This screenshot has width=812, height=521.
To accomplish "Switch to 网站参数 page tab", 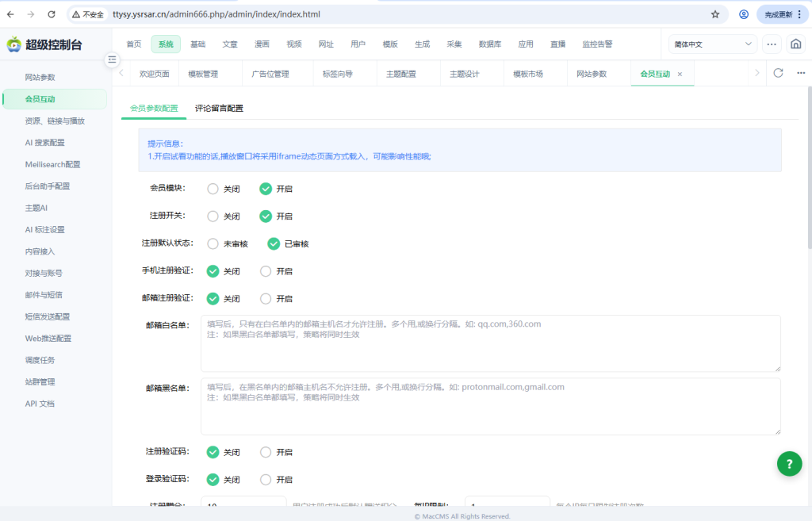I will point(592,74).
